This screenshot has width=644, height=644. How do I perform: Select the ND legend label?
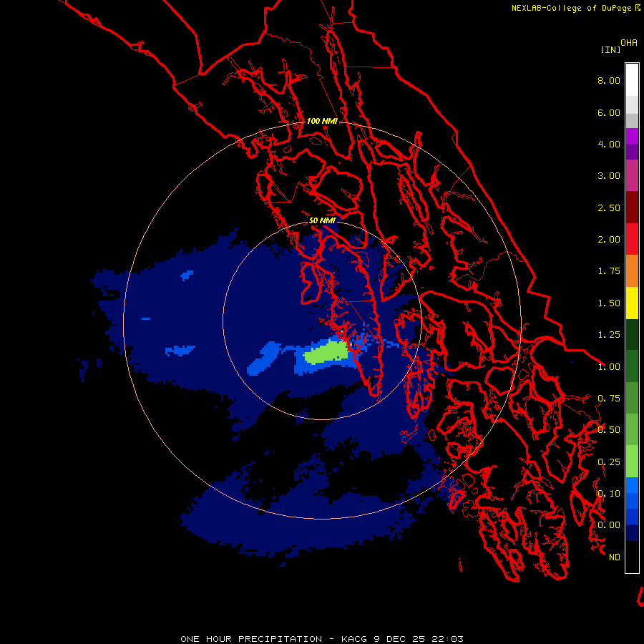coord(615,557)
